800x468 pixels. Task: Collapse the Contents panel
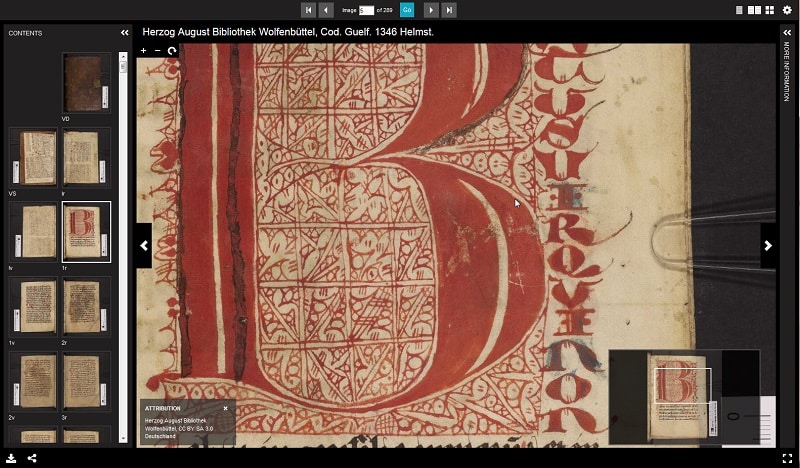click(x=125, y=33)
